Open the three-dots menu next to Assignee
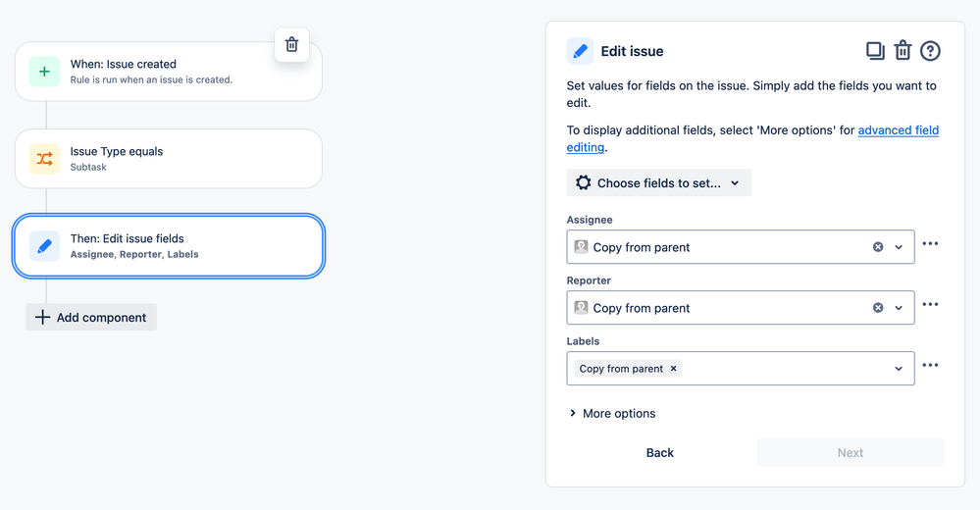980x510 pixels. [x=930, y=244]
